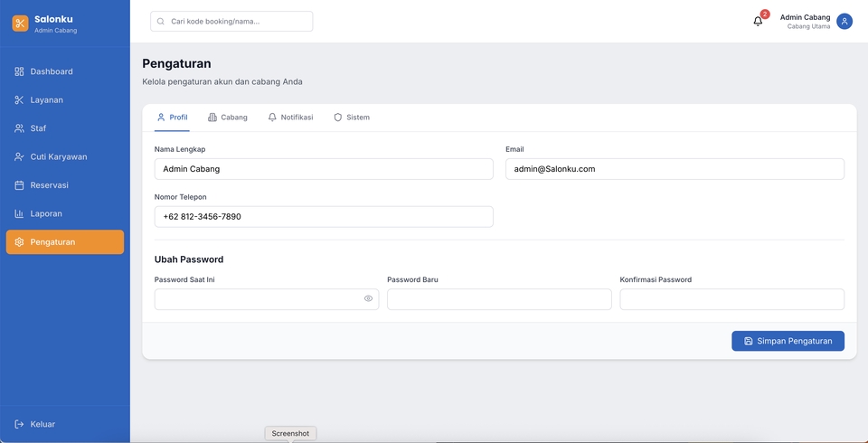Toggle password visibility eye icon
The width and height of the screenshot is (868, 443).
368,298
